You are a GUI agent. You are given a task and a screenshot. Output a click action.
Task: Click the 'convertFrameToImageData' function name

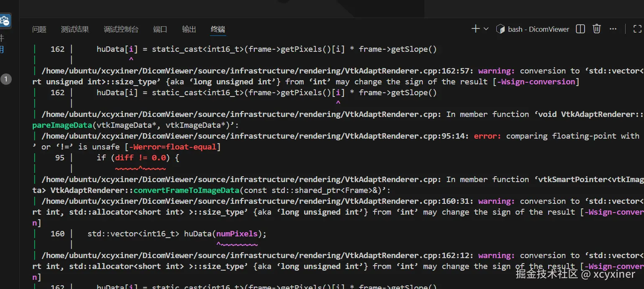click(x=187, y=190)
